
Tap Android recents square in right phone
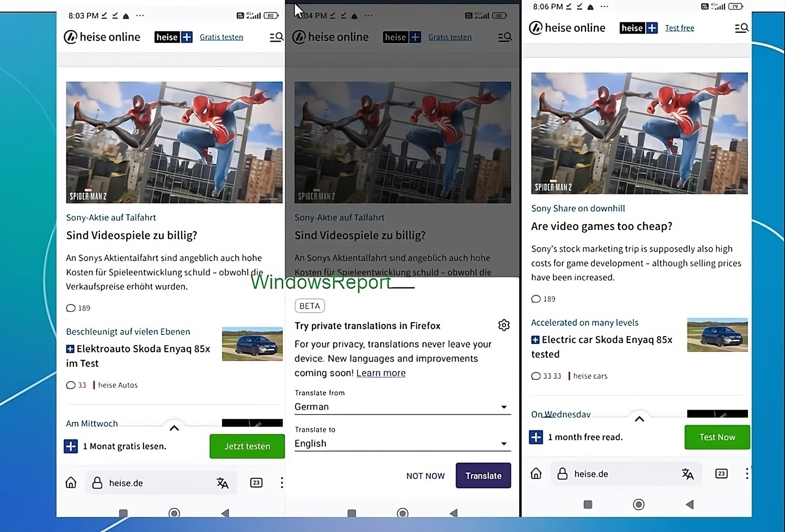[588, 504]
